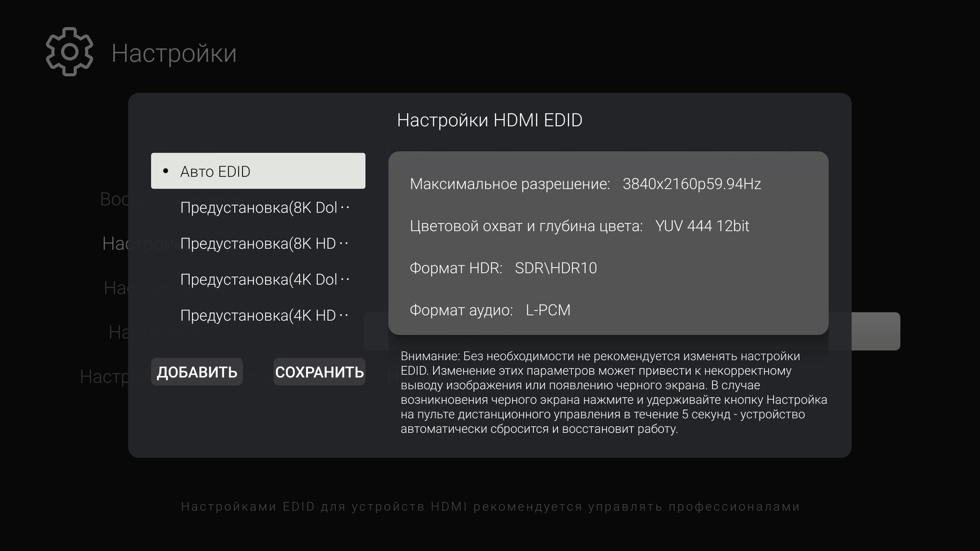Screen dimensions: 980x551
Task: Click the dimmed Вос… menu item behind the dialog
Action: coord(113,199)
